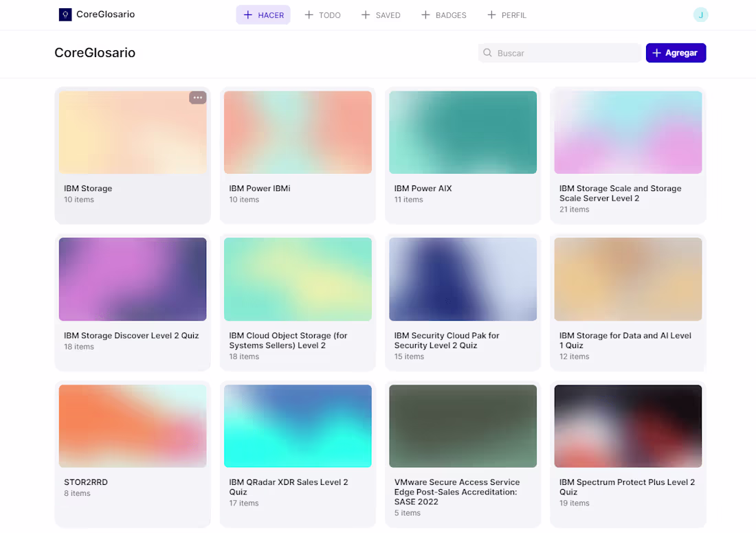This screenshot has width=756, height=533.
Task: Select the IBM Storage Discover Level 2 Quiz thumbnail
Action: (x=133, y=279)
